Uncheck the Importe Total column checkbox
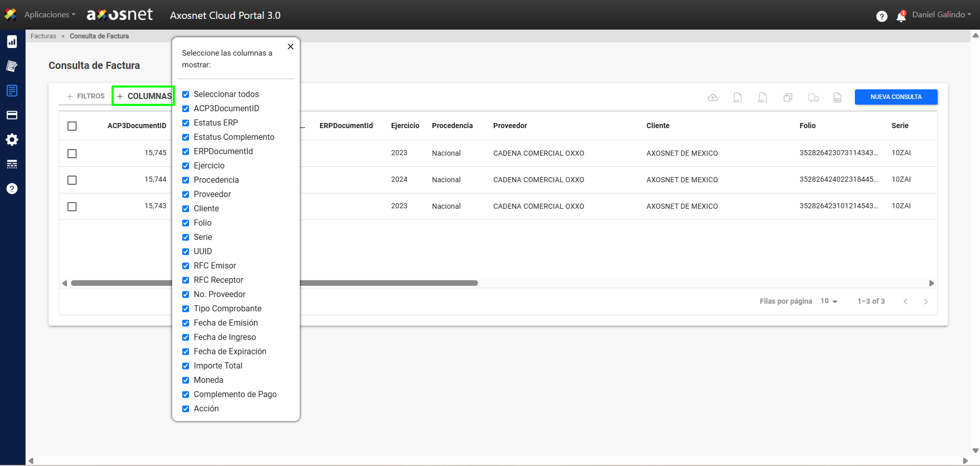This screenshot has height=466, width=980. [186, 366]
